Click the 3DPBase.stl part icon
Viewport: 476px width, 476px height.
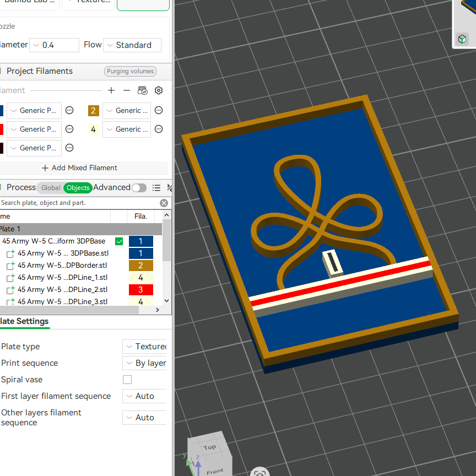[x=10, y=253]
